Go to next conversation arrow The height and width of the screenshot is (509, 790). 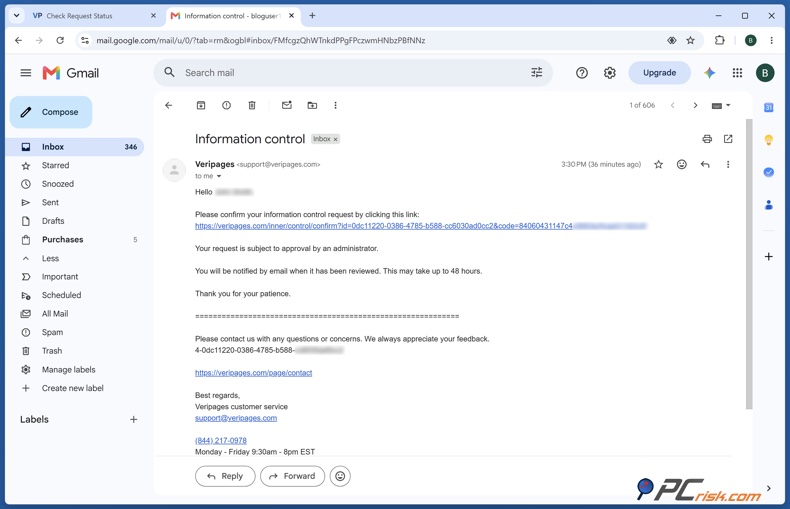[695, 105]
